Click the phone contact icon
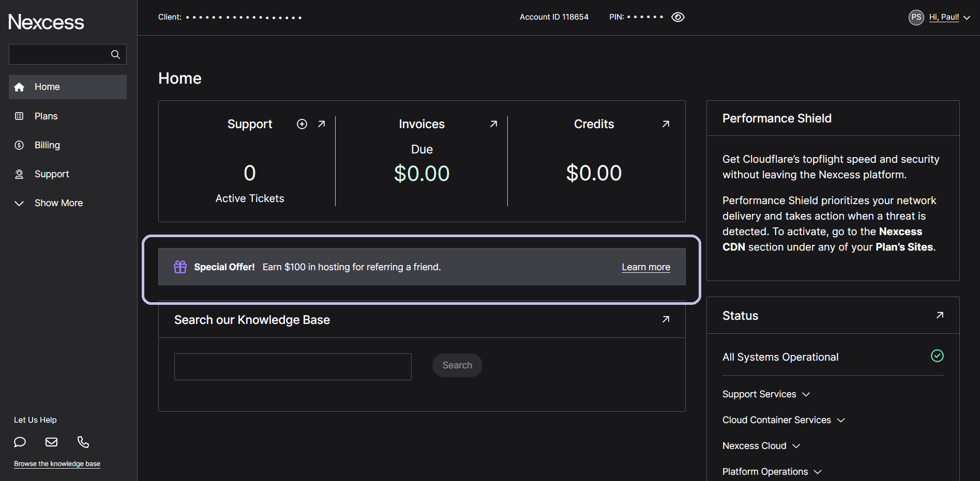Image resolution: width=980 pixels, height=481 pixels. click(x=83, y=442)
